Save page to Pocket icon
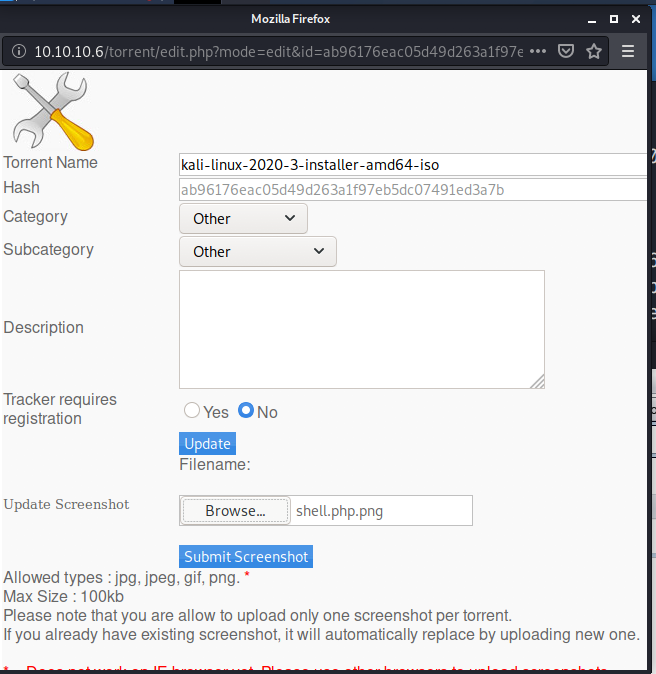 pos(566,52)
